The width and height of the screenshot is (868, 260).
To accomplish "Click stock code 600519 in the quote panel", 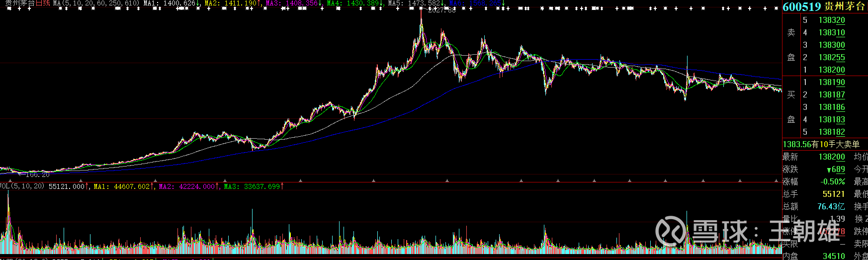I will (802, 6).
